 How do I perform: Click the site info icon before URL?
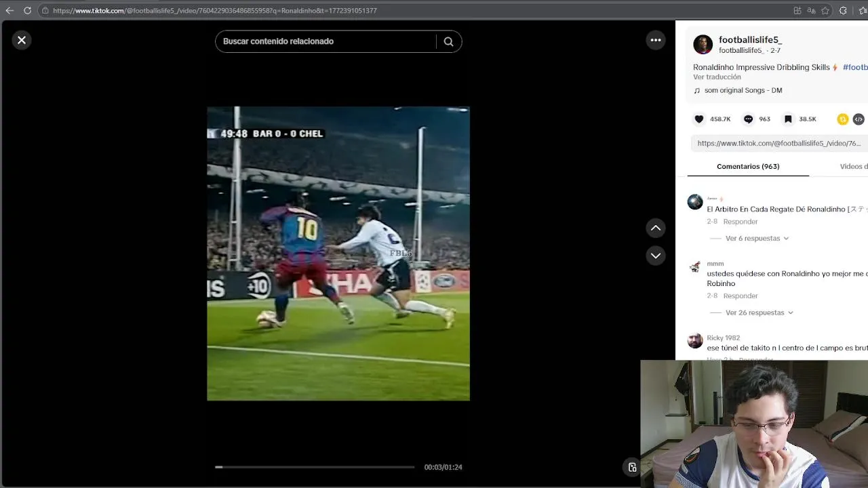point(45,10)
